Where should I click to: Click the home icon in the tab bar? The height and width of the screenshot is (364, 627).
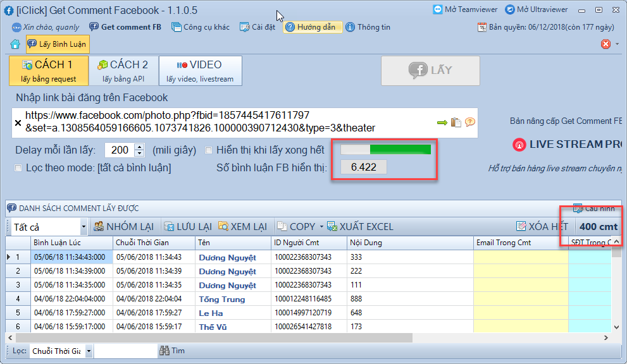pos(15,44)
